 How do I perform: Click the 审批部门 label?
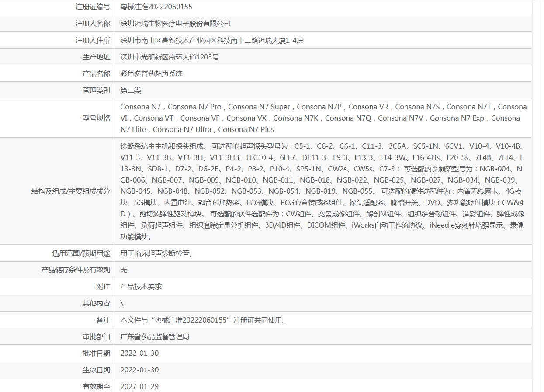pos(96,336)
